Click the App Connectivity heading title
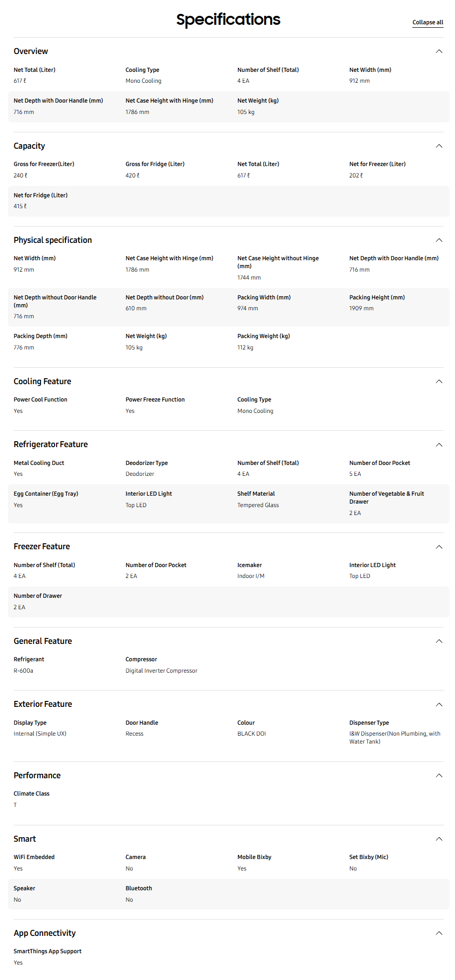This screenshot has width=455, height=980. [45, 933]
